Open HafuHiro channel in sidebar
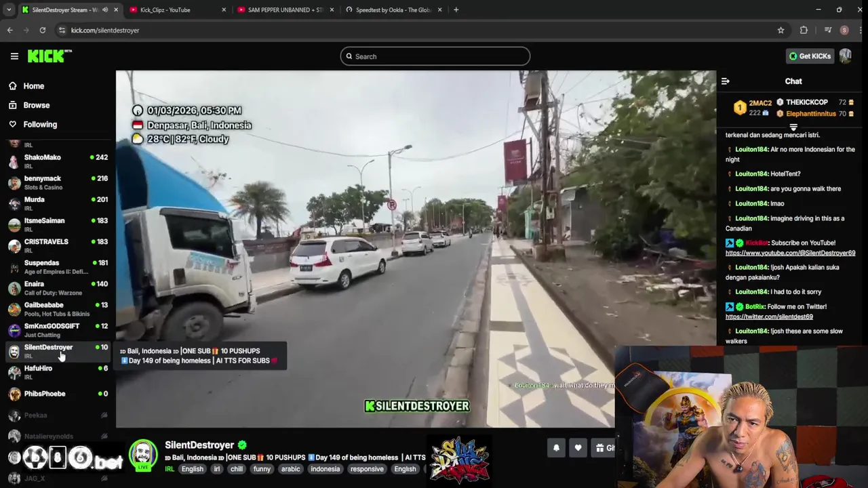Screen dimensions: 868x488 [58, 372]
